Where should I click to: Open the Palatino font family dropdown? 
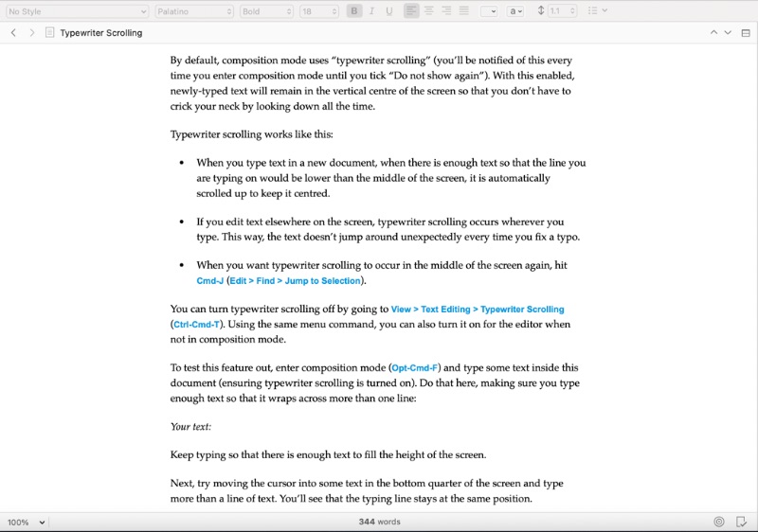tap(194, 11)
